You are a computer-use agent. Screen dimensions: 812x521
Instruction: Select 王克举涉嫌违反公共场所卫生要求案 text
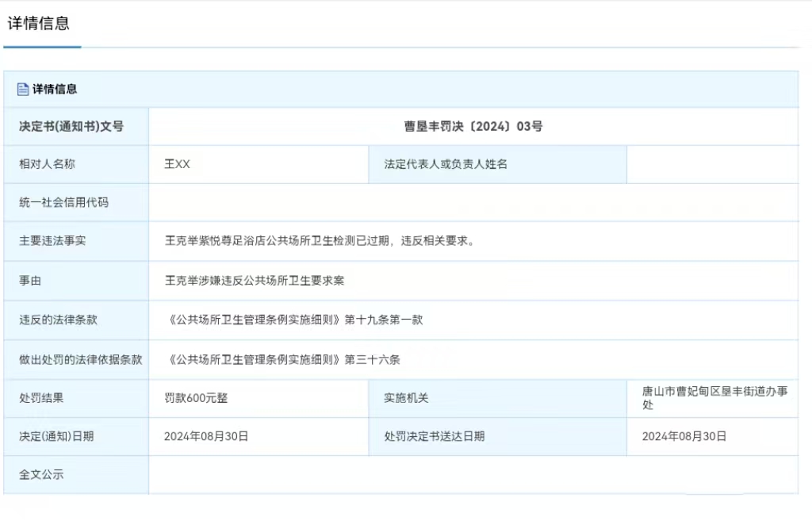[x=255, y=281]
